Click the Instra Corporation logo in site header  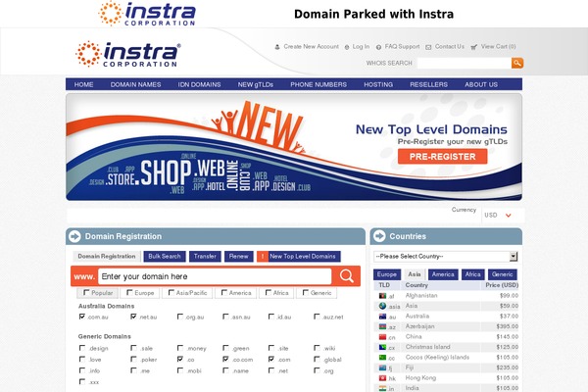click(x=128, y=54)
